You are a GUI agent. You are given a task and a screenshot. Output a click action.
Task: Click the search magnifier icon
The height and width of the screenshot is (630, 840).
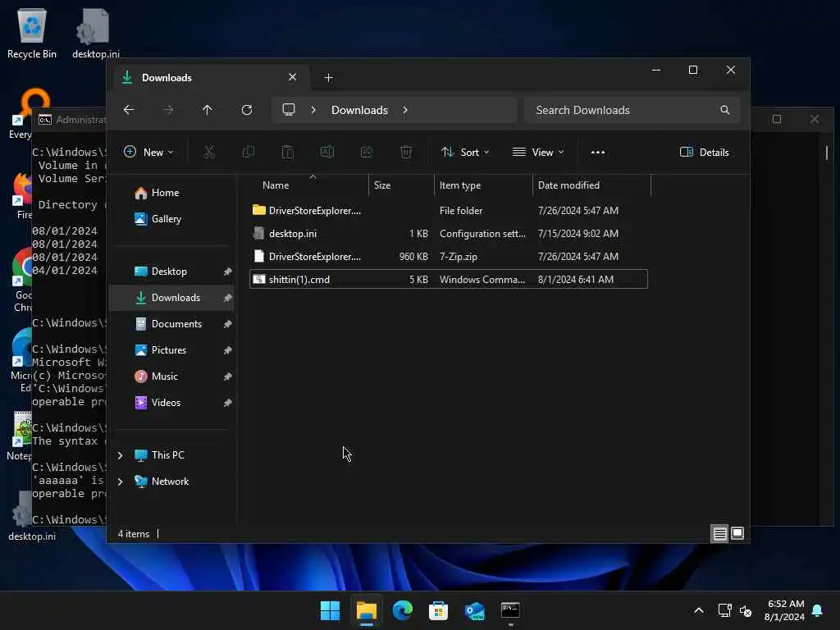pyautogui.click(x=725, y=110)
